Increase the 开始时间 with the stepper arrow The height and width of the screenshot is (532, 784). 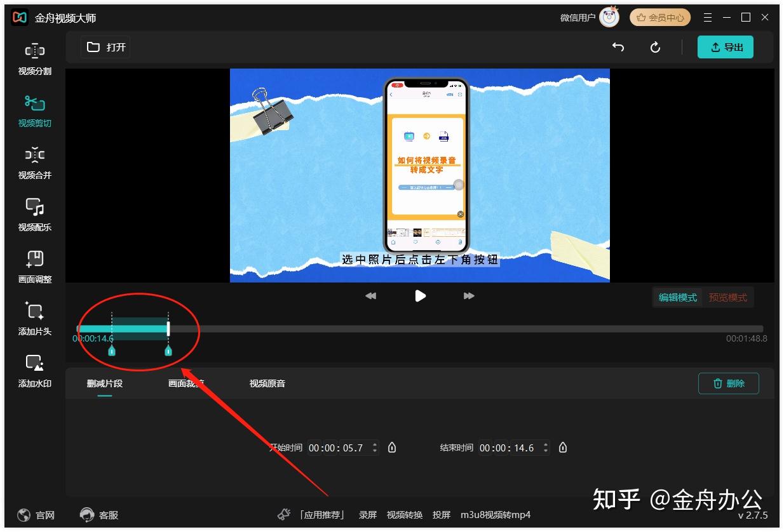[x=375, y=444]
